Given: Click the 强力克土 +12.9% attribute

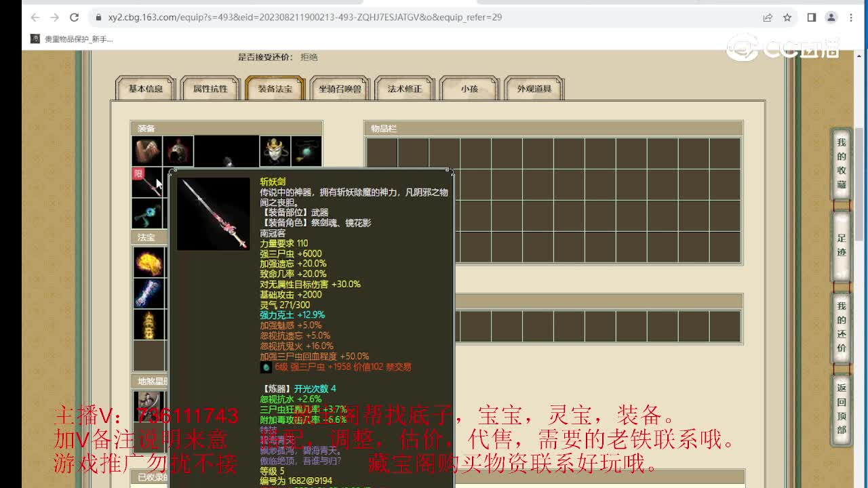Looking at the screenshot, I should coord(292,315).
